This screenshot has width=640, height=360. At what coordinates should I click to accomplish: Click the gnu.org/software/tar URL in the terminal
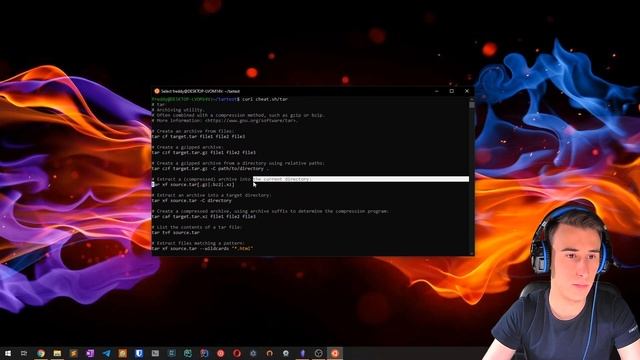pos(251,120)
